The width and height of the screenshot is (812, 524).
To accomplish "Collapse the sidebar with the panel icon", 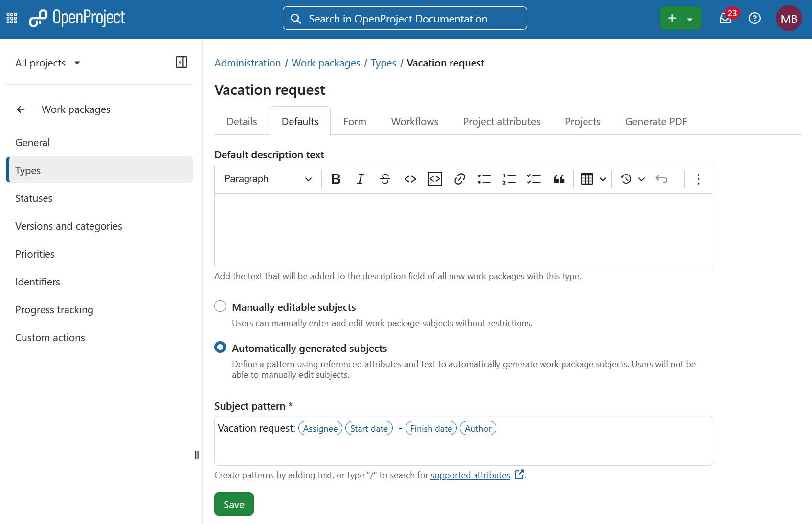I will pyautogui.click(x=181, y=62).
